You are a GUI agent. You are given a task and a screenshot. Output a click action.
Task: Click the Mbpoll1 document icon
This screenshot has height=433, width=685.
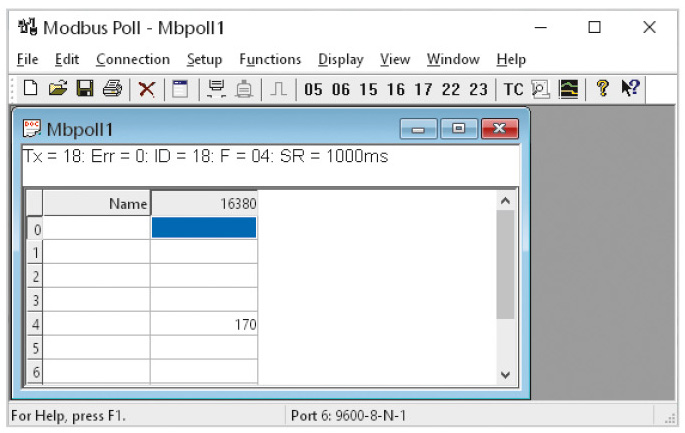coord(31,128)
